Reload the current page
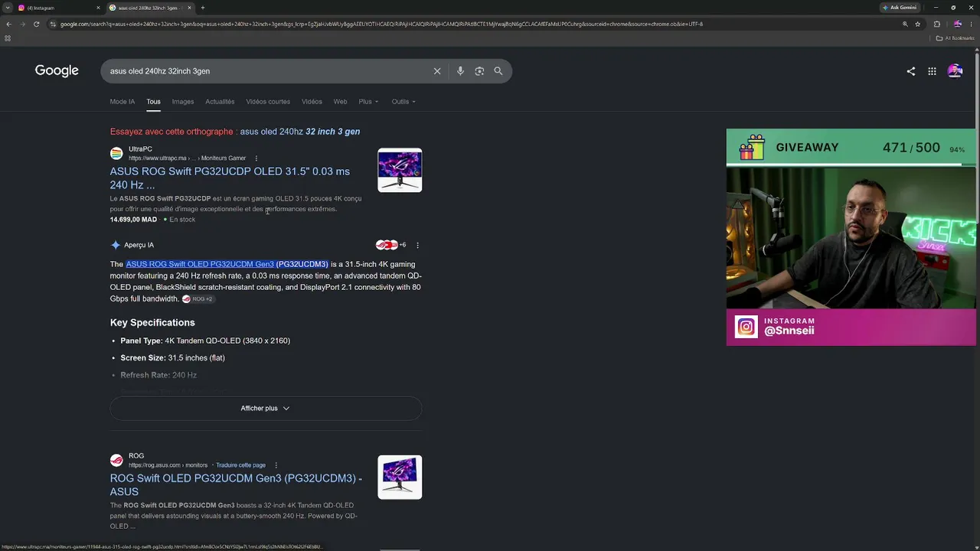This screenshot has width=980, height=551. [36, 24]
